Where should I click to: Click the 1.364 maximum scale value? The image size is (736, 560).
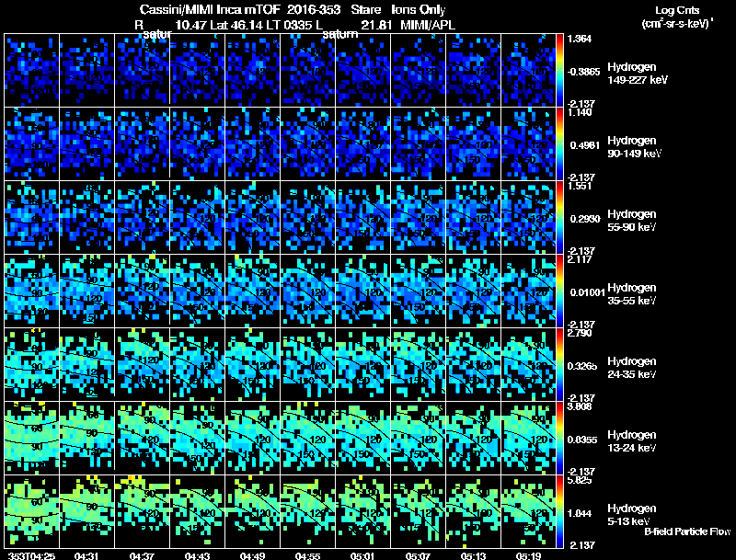(x=580, y=39)
